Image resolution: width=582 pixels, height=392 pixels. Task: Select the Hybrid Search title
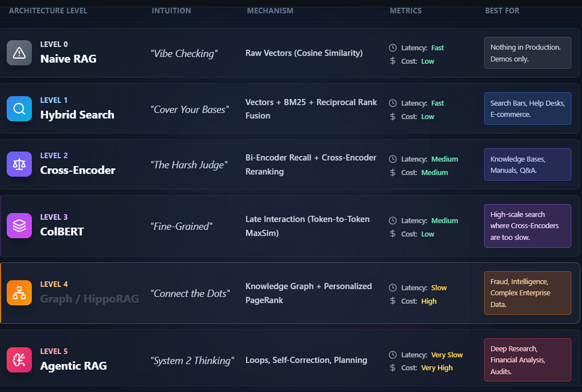click(x=77, y=115)
